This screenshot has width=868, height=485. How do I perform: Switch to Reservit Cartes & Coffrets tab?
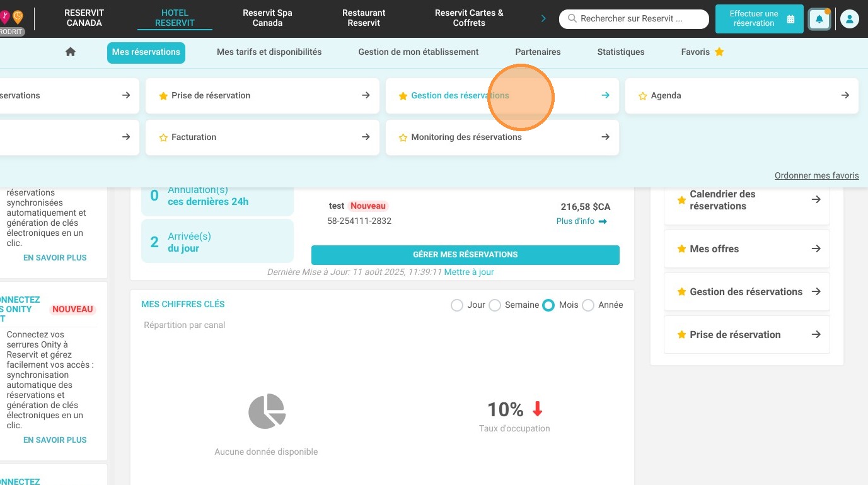(x=469, y=18)
